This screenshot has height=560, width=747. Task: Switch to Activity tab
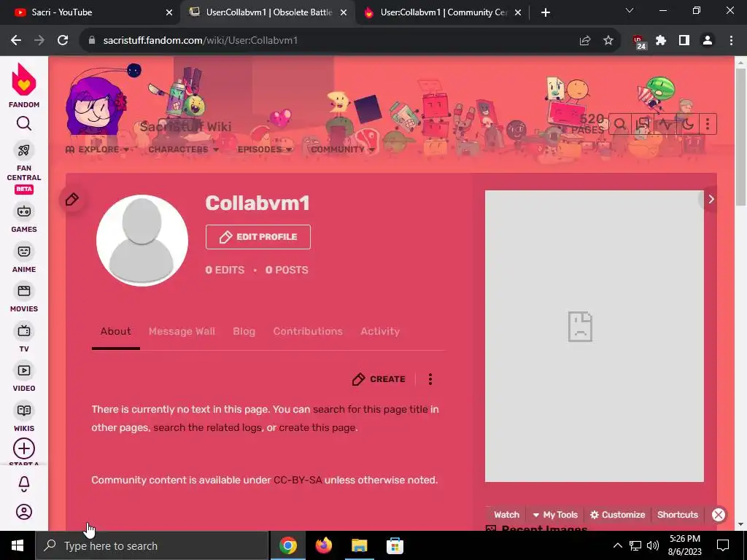[380, 332]
